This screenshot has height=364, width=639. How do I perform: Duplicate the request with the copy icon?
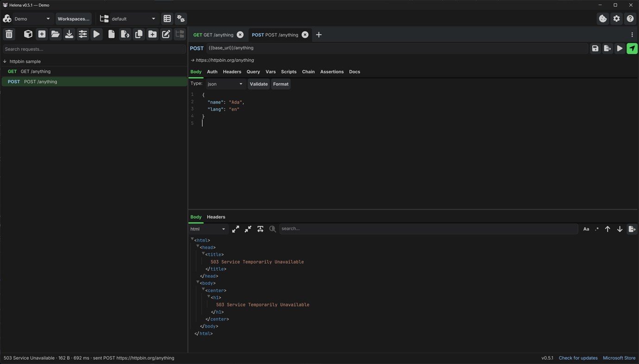[138, 34]
